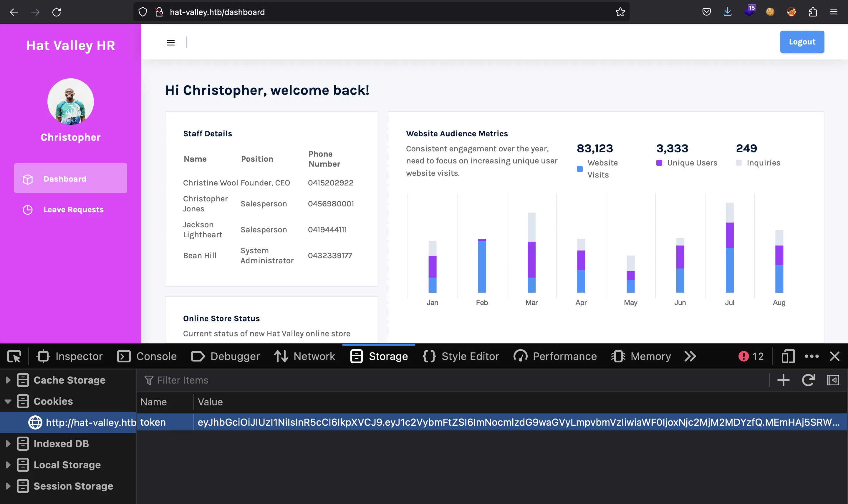Switch to the Network tab
Viewport: 848px width, 504px height.
305,356
